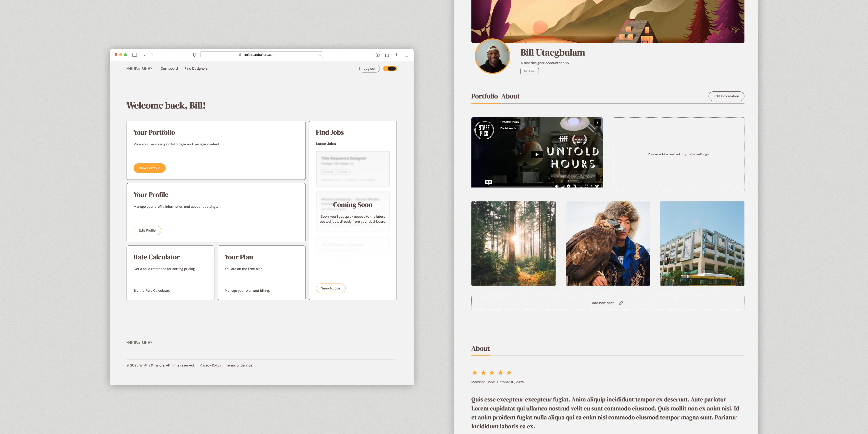Mute the volume in the Vimeo player
The width and height of the screenshot is (868, 434).
coord(557,186)
